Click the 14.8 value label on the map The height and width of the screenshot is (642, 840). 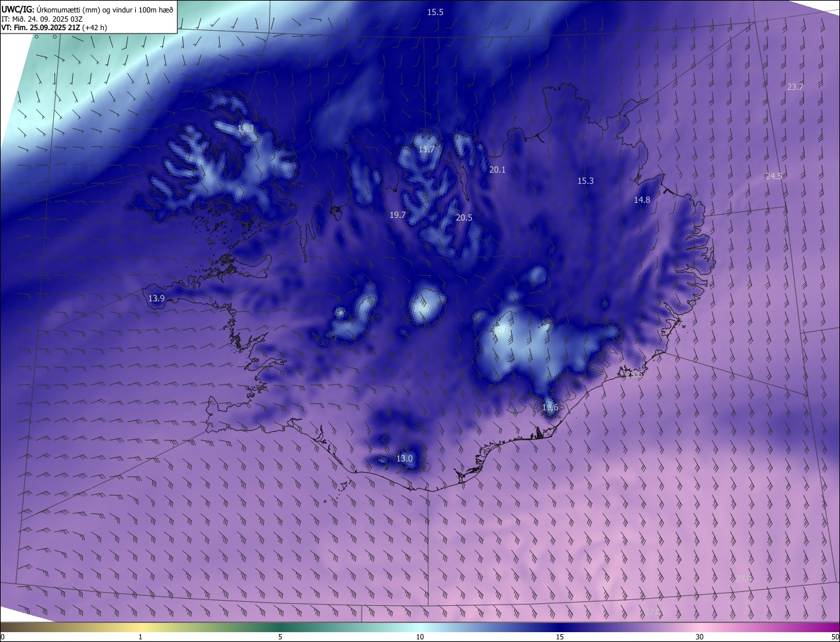(x=642, y=200)
